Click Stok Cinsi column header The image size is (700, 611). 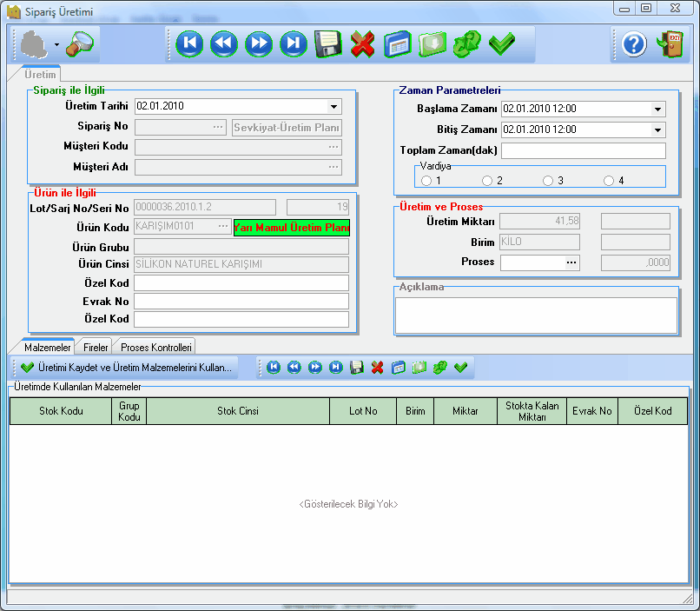tap(238, 411)
